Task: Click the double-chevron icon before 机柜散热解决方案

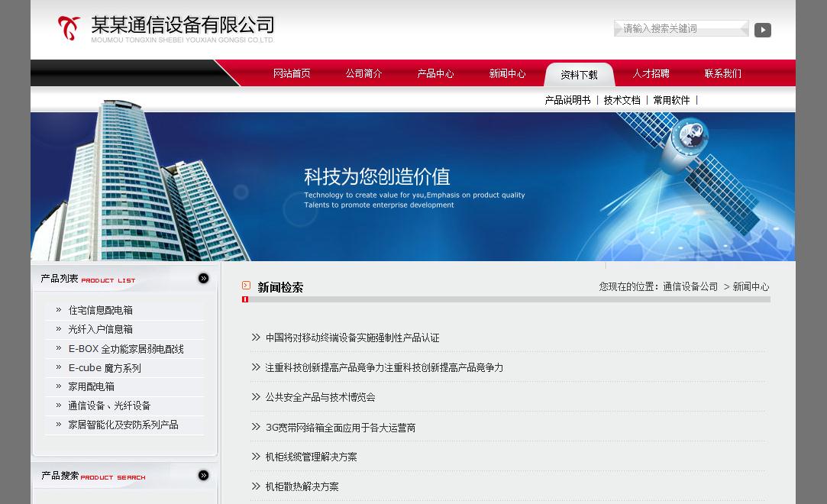Action: point(256,486)
